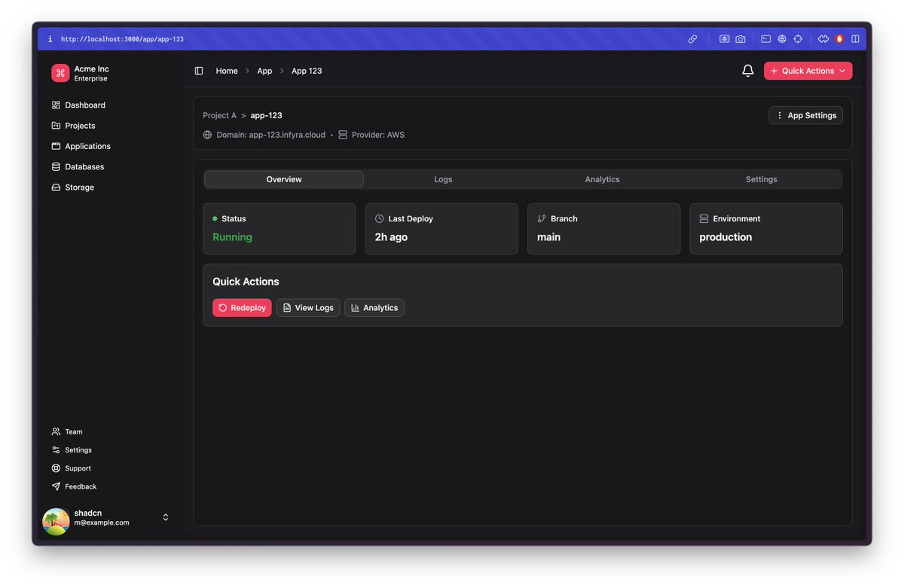Image resolution: width=904 pixels, height=588 pixels.
Task: Click the 'm@example.com' email text
Action: click(x=102, y=522)
